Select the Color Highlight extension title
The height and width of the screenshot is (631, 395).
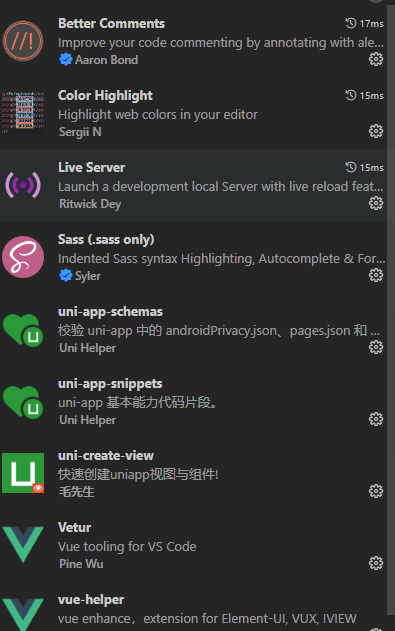(x=105, y=95)
